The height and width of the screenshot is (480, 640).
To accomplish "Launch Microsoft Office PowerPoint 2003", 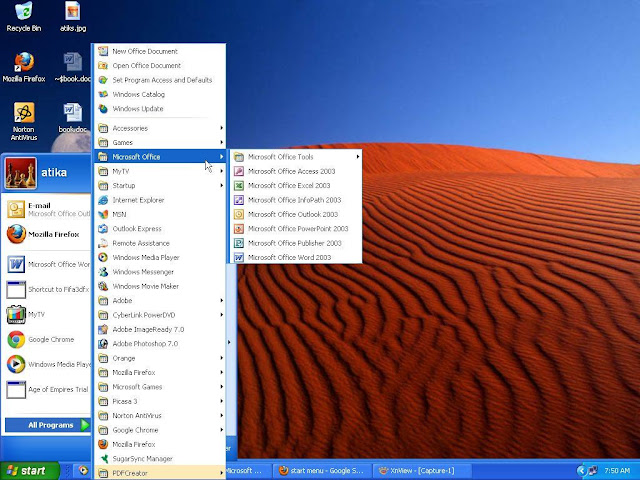I will click(296, 229).
